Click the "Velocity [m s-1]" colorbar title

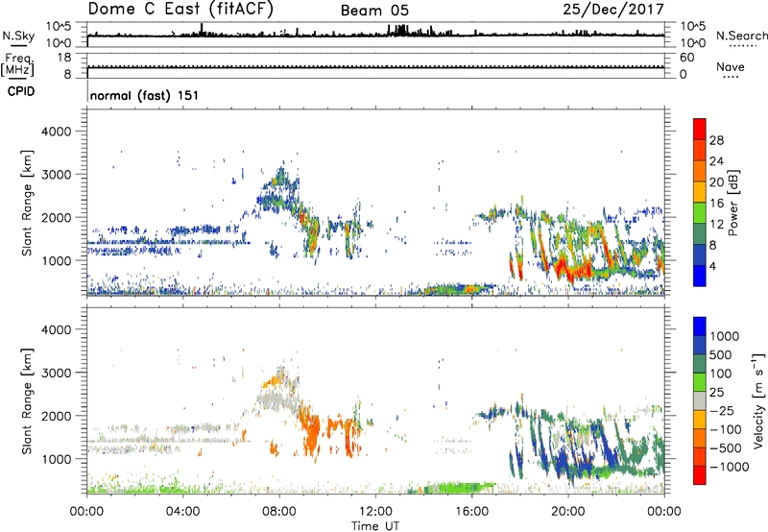(759, 400)
